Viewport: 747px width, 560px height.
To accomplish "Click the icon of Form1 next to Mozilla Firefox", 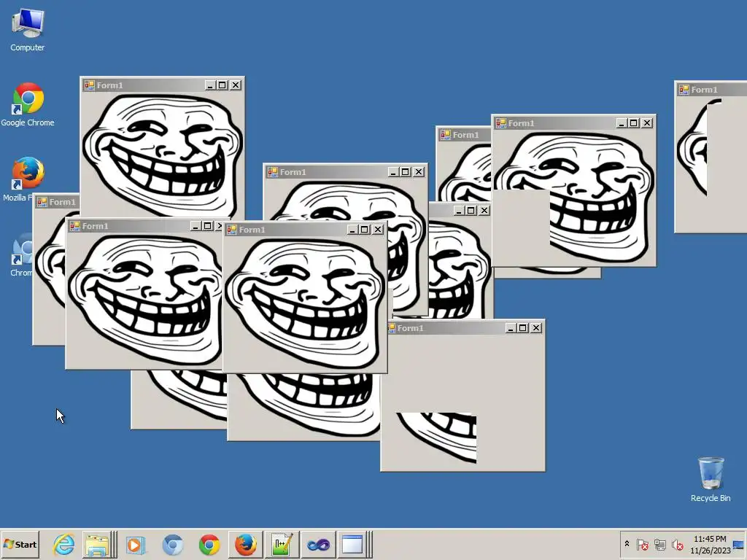I will coord(42,202).
